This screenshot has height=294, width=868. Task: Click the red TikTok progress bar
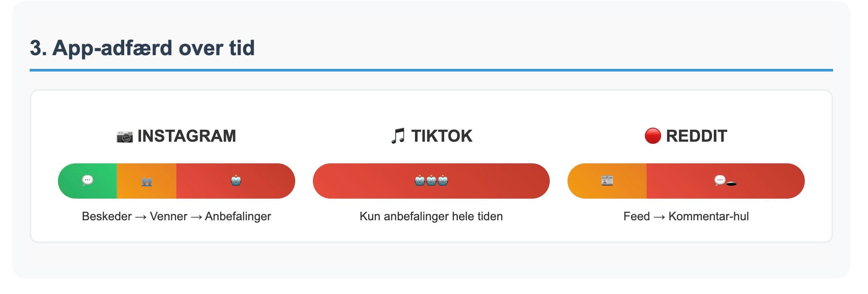point(431,181)
